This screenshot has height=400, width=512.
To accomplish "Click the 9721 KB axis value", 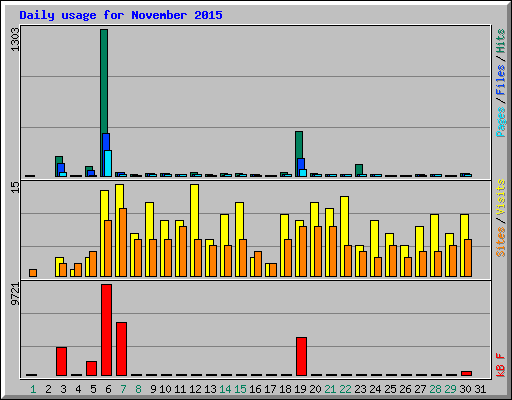I will point(15,294).
